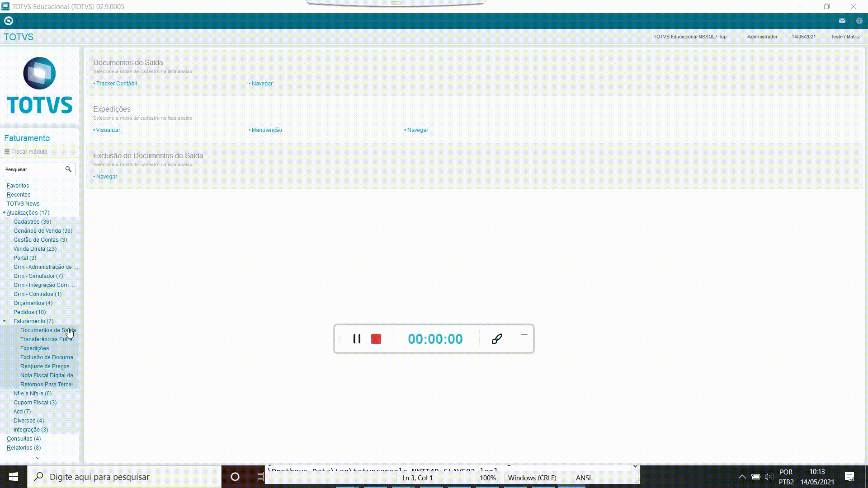868x488 pixels.
Task: Open the Windows Start menu
Action: click(x=14, y=477)
